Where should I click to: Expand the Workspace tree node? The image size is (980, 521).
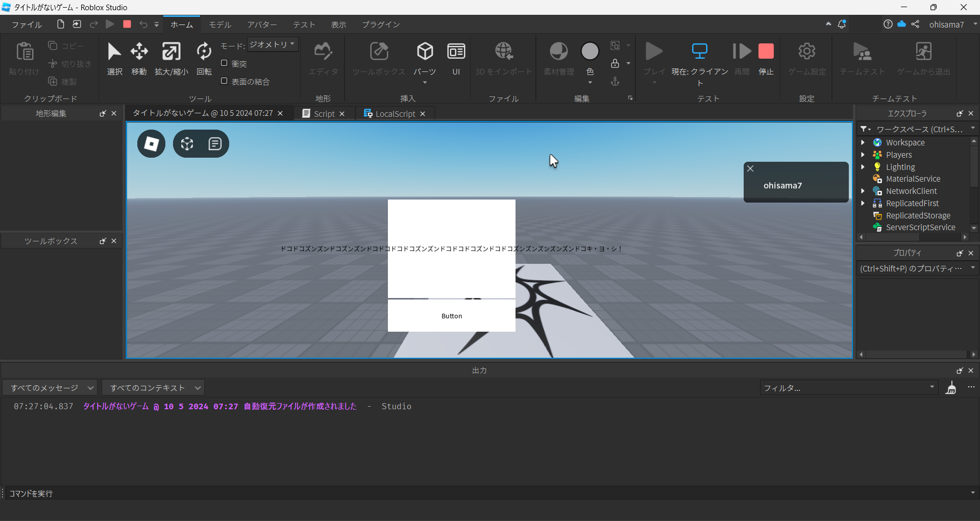click(x=863, y=142)
